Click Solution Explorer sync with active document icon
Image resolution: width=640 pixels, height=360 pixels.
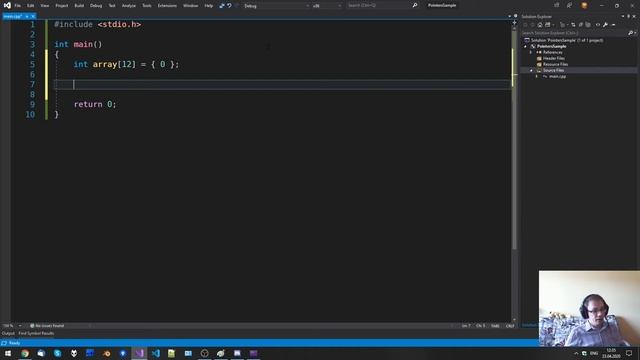pos(573,25)
